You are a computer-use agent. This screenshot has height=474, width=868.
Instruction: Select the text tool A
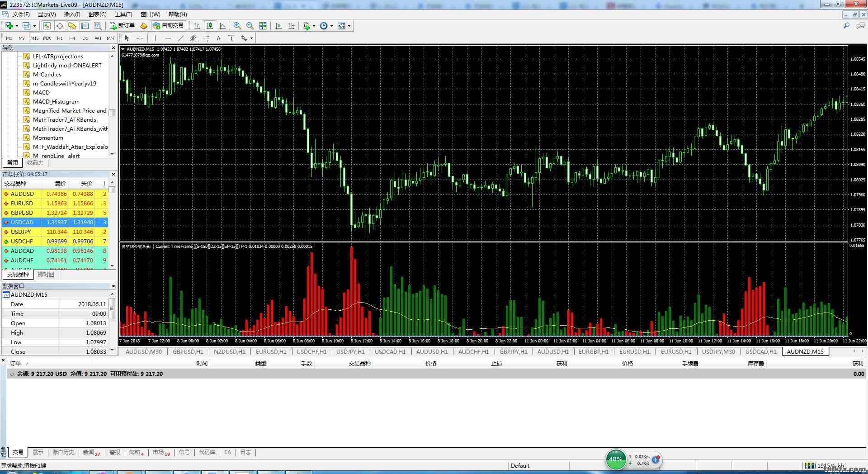point(218,38)
